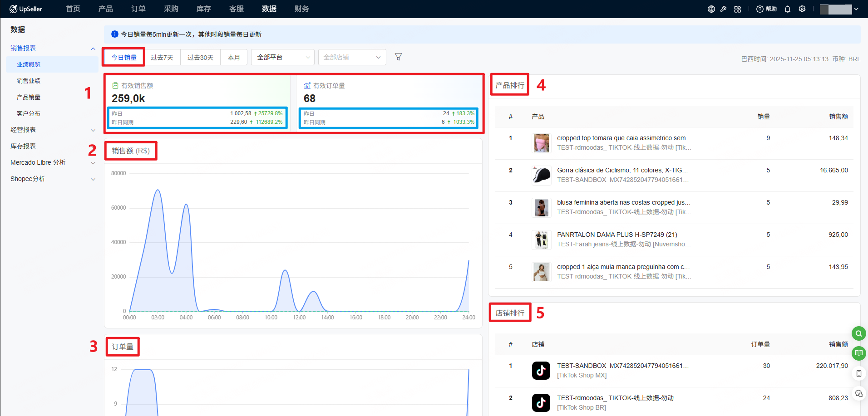Click the funnel filter icon

tap(398, 57)
